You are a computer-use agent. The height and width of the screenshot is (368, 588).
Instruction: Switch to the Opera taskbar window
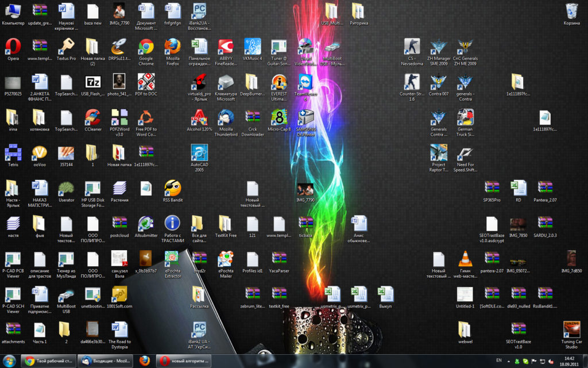coord(184,361)
